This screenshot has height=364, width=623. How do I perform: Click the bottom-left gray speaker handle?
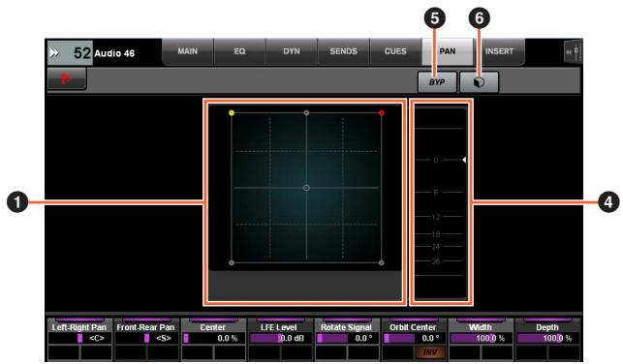tap(232, 262)
